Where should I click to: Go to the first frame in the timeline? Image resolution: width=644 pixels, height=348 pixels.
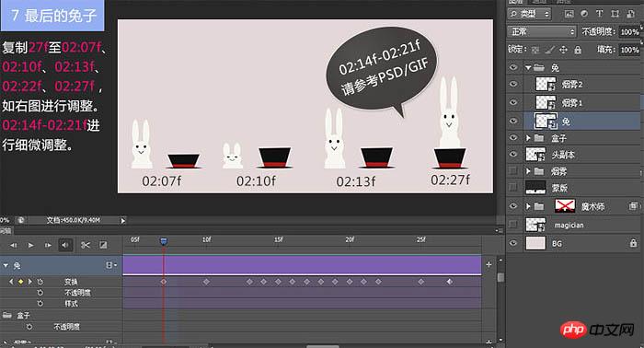(14, 245)
